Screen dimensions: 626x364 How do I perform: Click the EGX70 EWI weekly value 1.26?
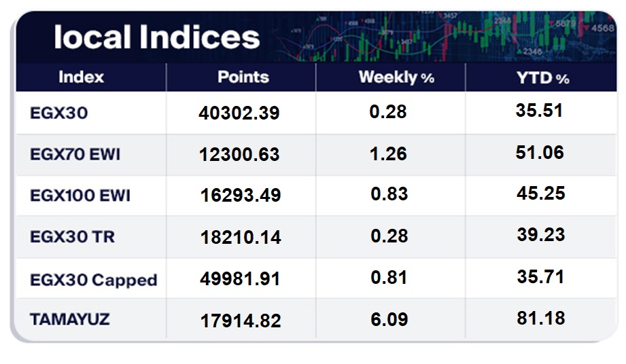389,153
